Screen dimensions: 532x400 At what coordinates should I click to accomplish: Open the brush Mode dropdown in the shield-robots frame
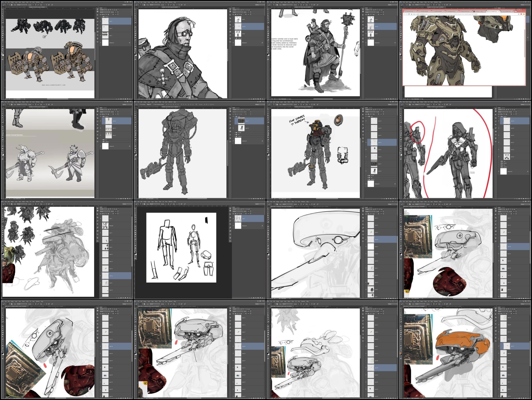click(22, 5)
